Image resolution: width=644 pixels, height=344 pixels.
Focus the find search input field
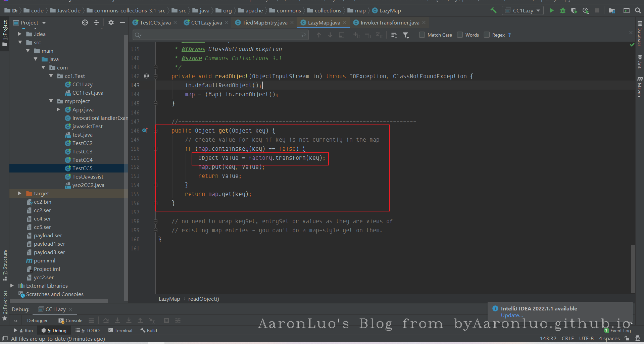220,35
